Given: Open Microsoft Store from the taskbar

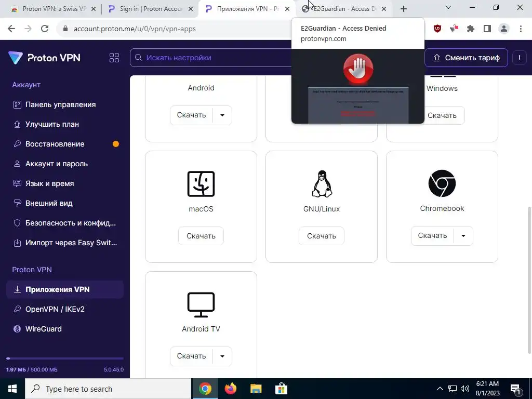Looking at the screenshot, I should pyautogui.click(x=281, y=389).
